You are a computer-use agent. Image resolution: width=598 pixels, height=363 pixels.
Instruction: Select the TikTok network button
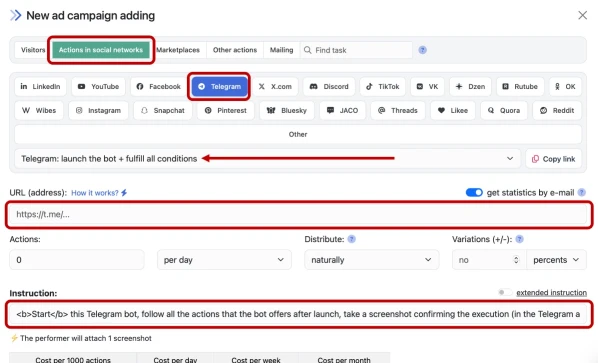(x=383, y=87)
